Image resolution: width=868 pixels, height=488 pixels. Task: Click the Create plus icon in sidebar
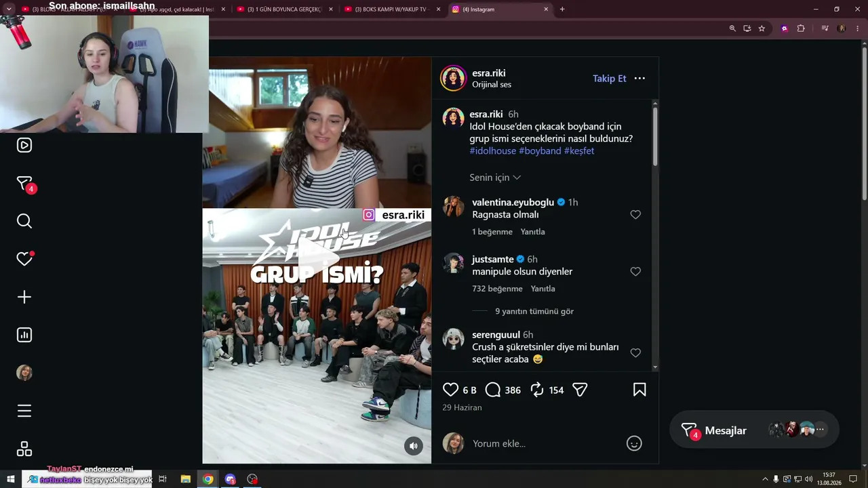tap(24, 297)
